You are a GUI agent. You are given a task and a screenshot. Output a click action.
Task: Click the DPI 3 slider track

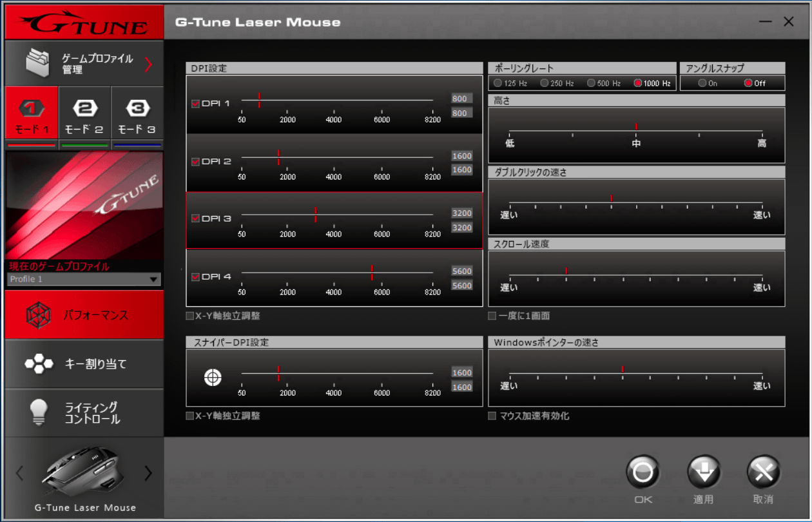pos(337,215)
